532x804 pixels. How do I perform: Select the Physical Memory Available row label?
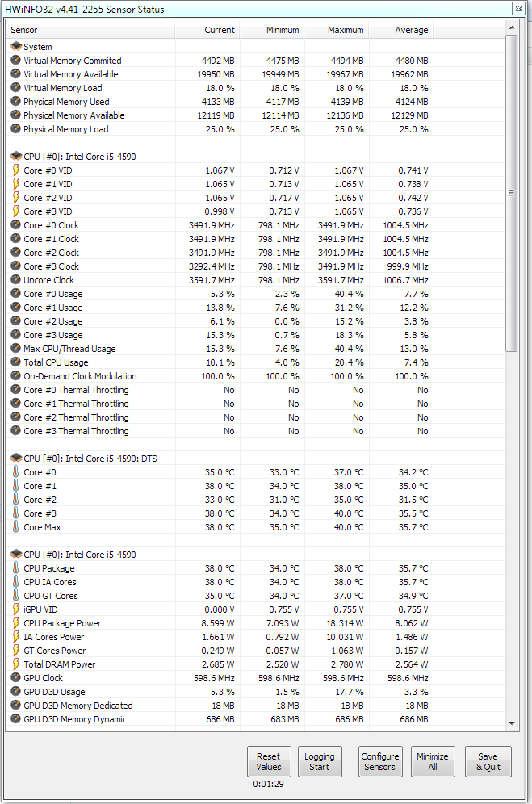pos(74,115)
